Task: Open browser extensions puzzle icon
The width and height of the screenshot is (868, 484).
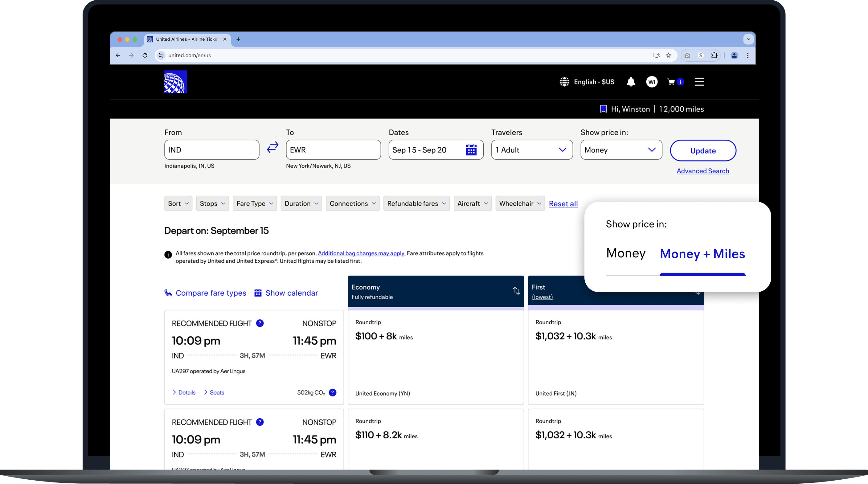Action: pyautogui.click(x=714, y=55)
